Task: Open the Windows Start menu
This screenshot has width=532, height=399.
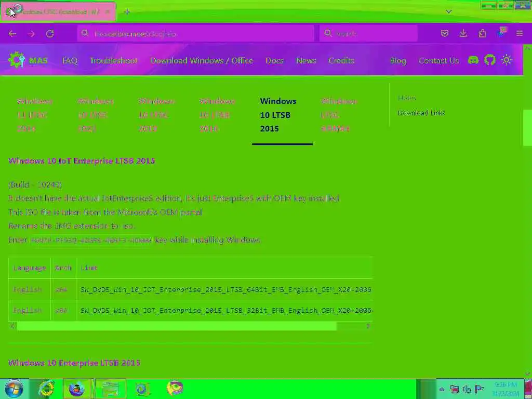Action: point(14,389)
